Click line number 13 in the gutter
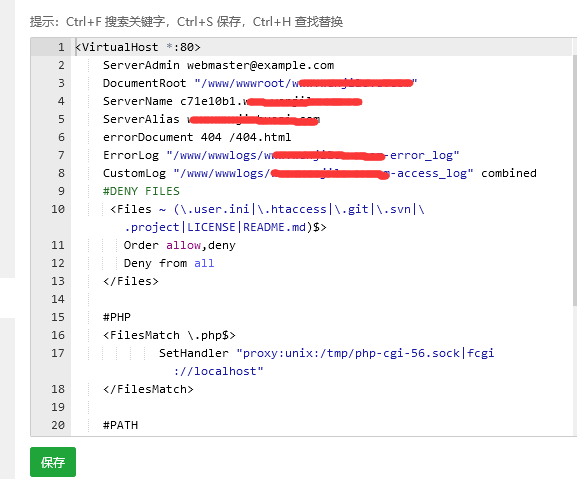 58,281
